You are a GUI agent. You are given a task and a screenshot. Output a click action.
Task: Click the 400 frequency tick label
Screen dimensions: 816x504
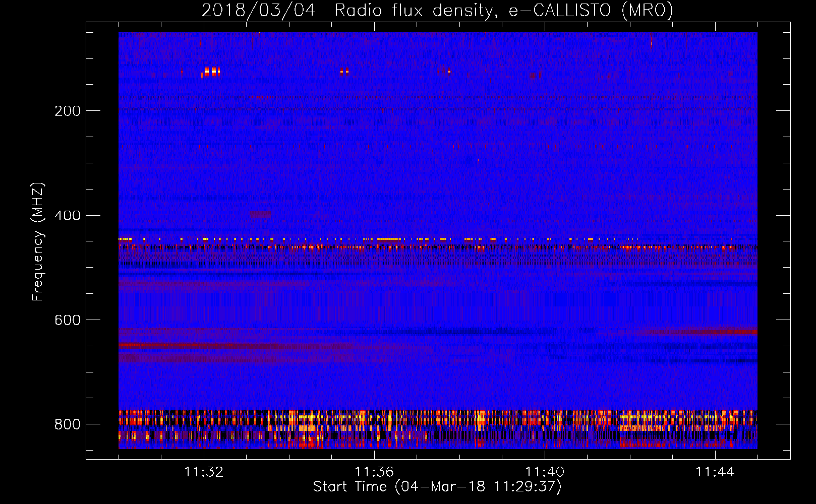[x=68, y=216]
